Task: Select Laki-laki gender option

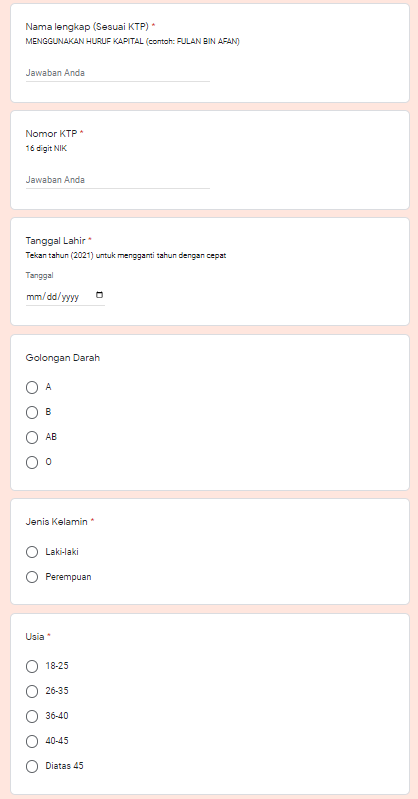Action: pos(32,552)
